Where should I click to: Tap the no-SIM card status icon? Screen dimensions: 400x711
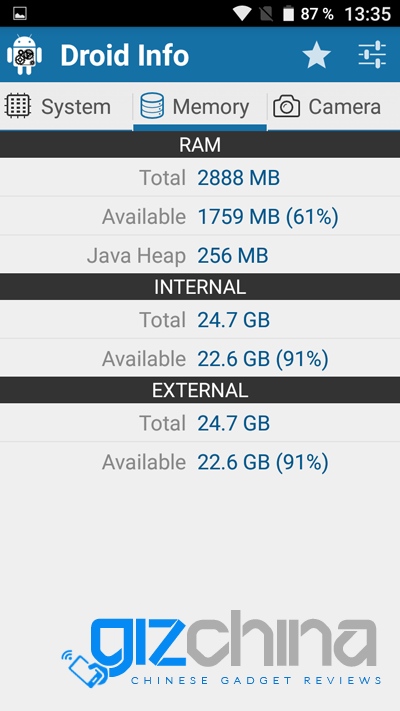[x=267, y=14]
